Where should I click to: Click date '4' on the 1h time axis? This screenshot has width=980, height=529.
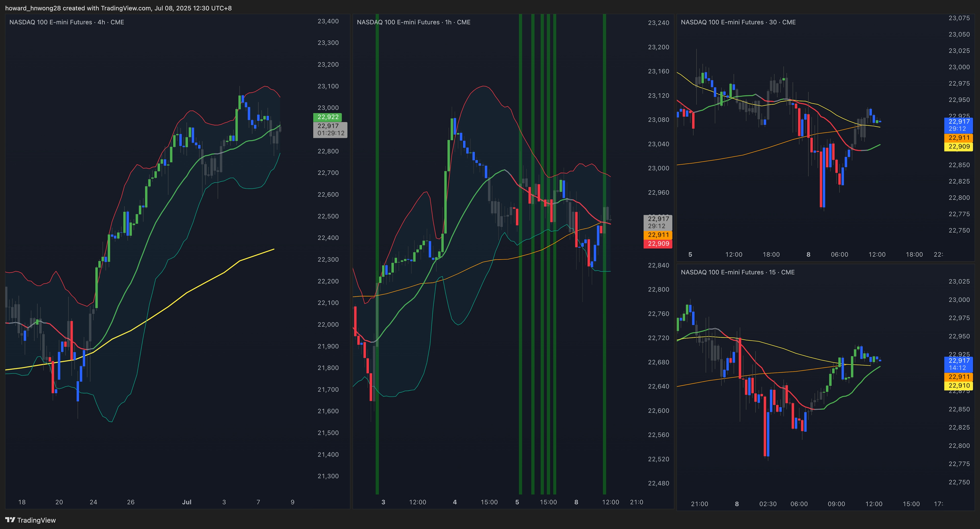coord(455,502)
